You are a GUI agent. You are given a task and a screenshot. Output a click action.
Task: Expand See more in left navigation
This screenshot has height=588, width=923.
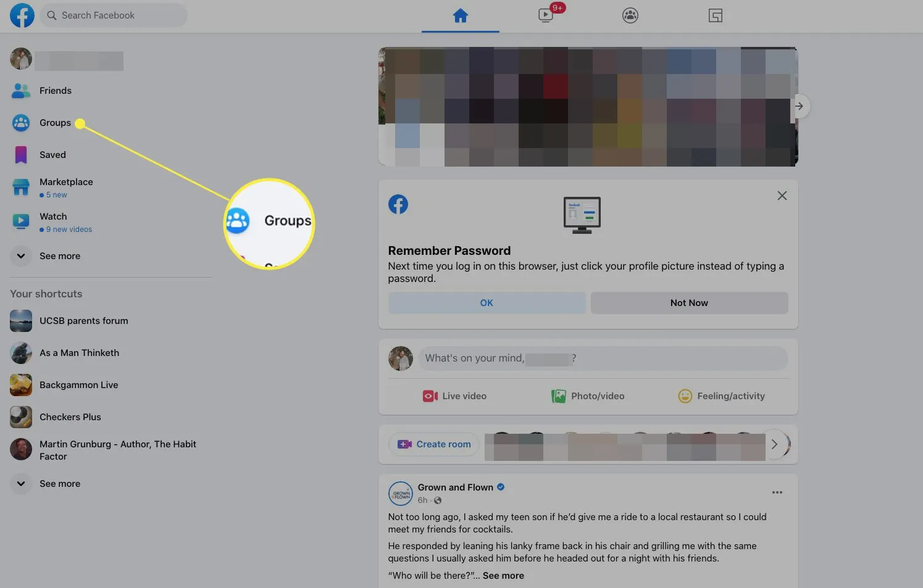point(20,255)
